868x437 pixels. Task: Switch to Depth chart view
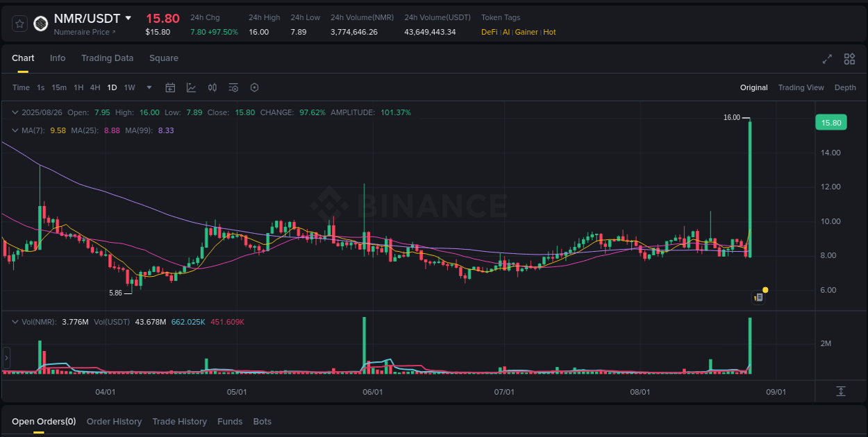(x=845, y=87)
